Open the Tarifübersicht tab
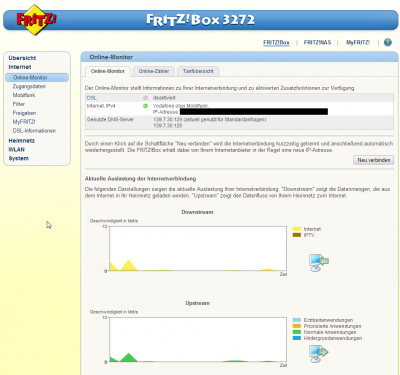 click(198, 71)
